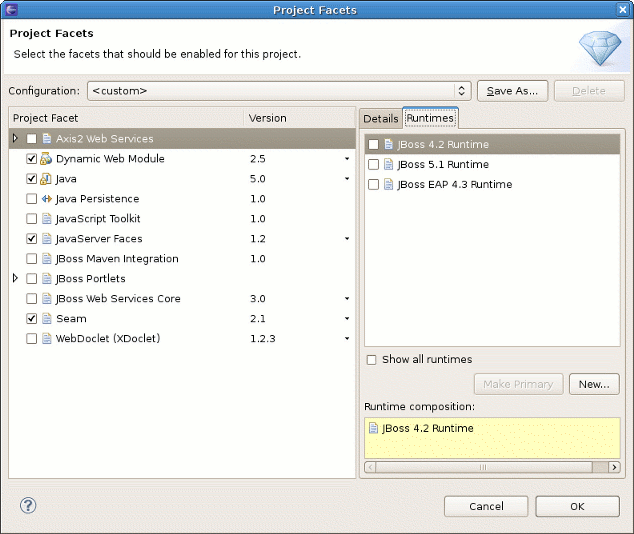Click the Axis2 Web Services facet icon
The image size is (634, 534).
click(47, 139)
